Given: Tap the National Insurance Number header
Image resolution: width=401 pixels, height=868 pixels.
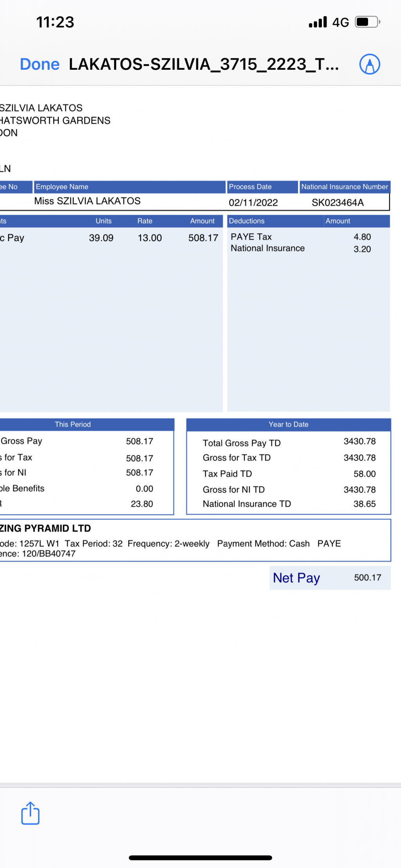Looking at the screenshot, I should (x=345, y=187).
